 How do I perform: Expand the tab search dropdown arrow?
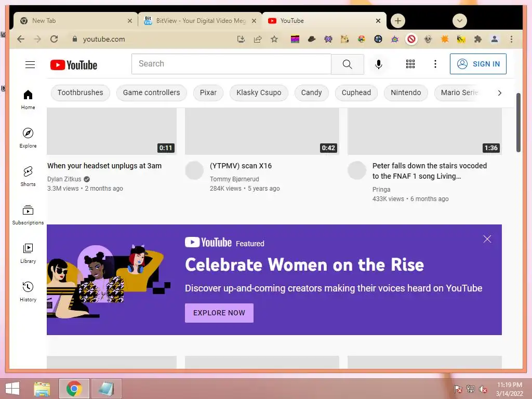click(x=459, y=21)
